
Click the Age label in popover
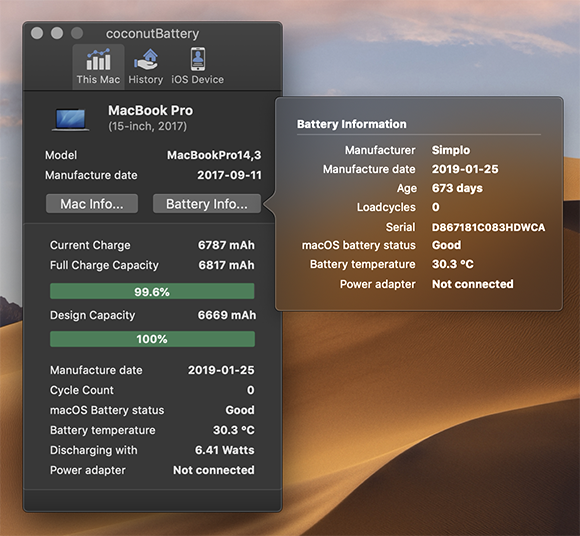(x=407, y=188)
